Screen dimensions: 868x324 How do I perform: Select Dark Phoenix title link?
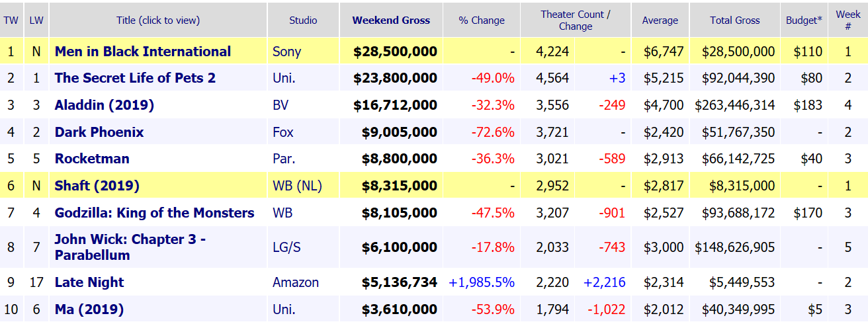pos(99,132)
